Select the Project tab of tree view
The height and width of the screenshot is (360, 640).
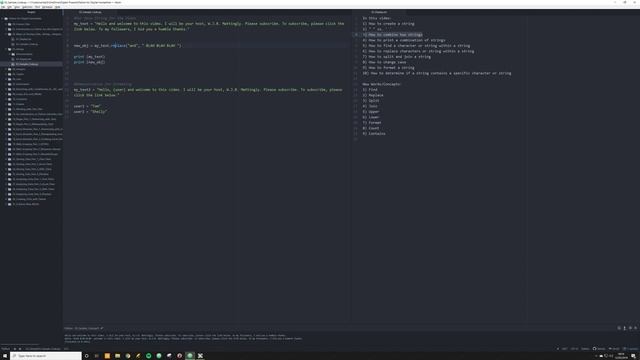pyautogui.click(x=31, y=12)
